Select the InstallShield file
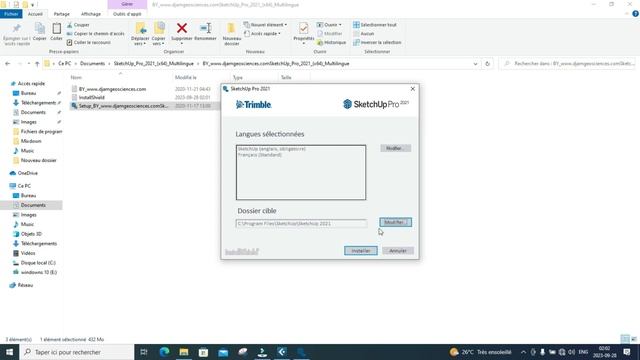640x360 pixels. tap(91, 98)
